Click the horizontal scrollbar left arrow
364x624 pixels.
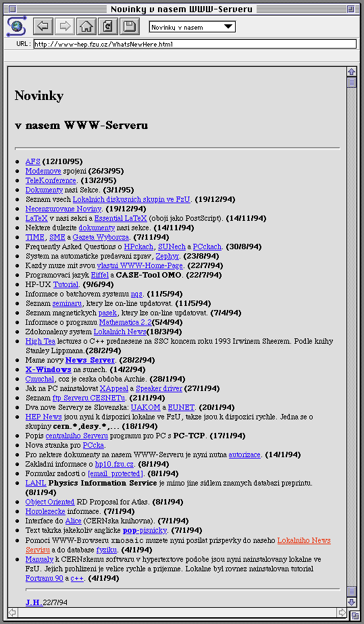pos(12,612)
